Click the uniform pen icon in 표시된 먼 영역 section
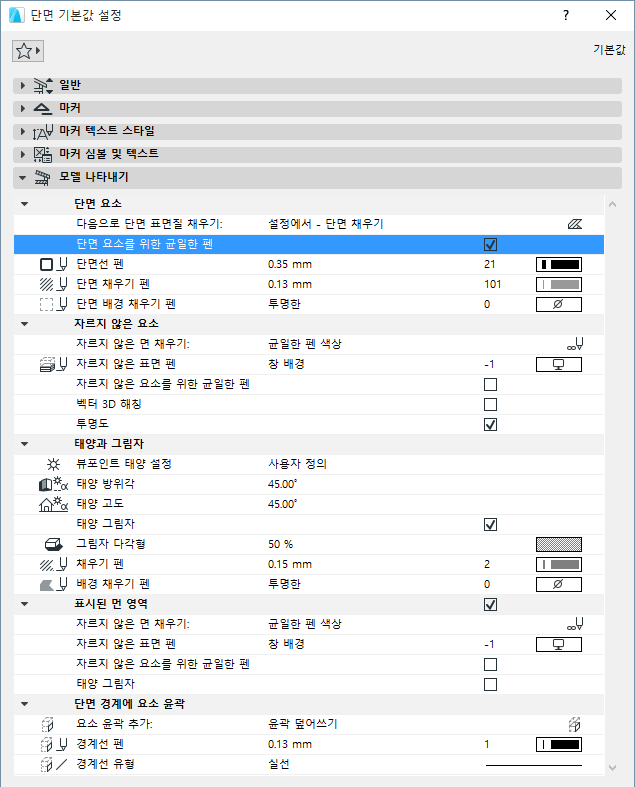 [575, 624]
